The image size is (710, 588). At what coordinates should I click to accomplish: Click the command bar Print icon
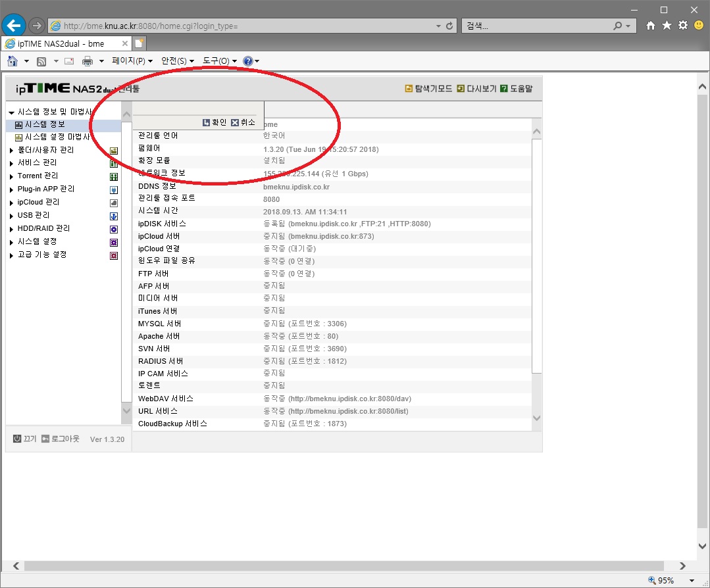88,61
